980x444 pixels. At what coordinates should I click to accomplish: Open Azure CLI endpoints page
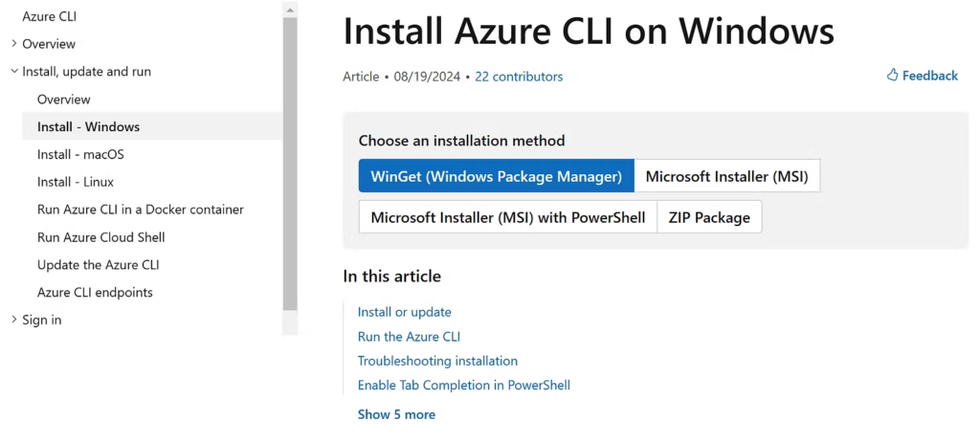95,292
